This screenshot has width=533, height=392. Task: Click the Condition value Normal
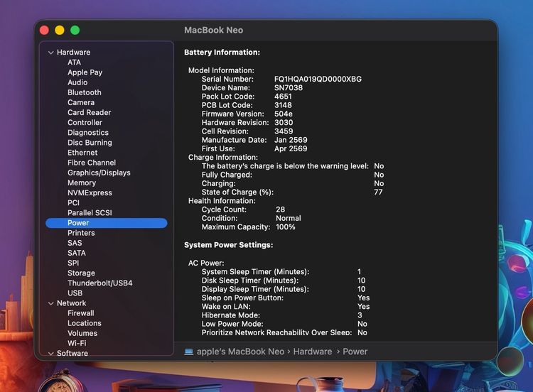pyautogui.click(x=289, y=219)
